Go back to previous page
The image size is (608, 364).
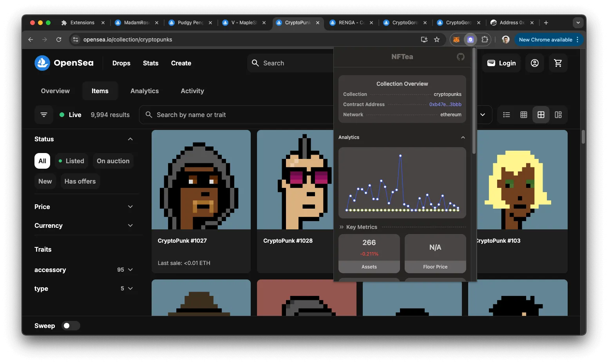point(31,40)
